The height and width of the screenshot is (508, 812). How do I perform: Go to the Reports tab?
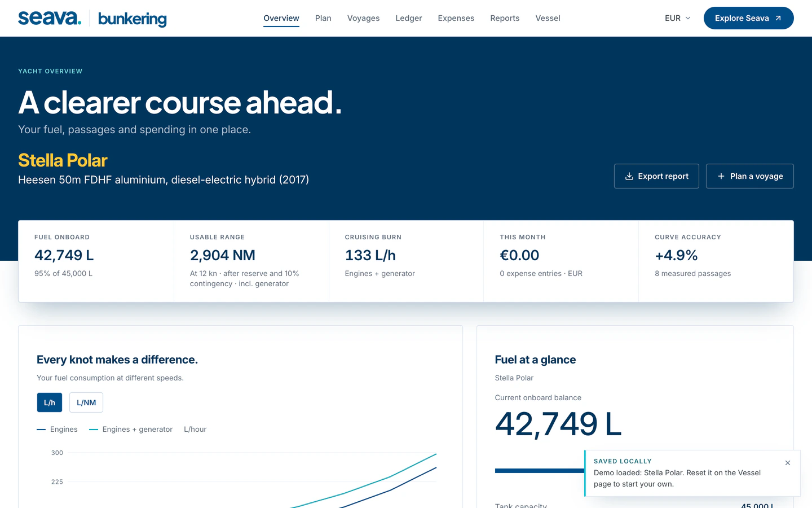tap(505, 18)
